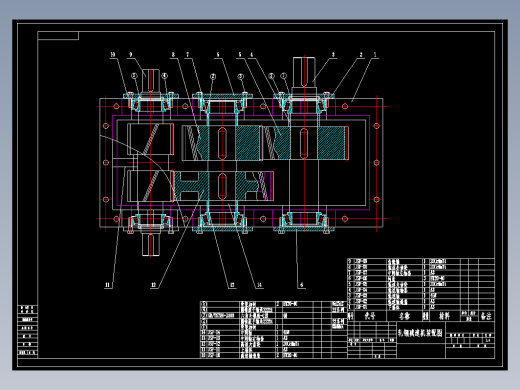Click part callout number 2

point(361,55)
